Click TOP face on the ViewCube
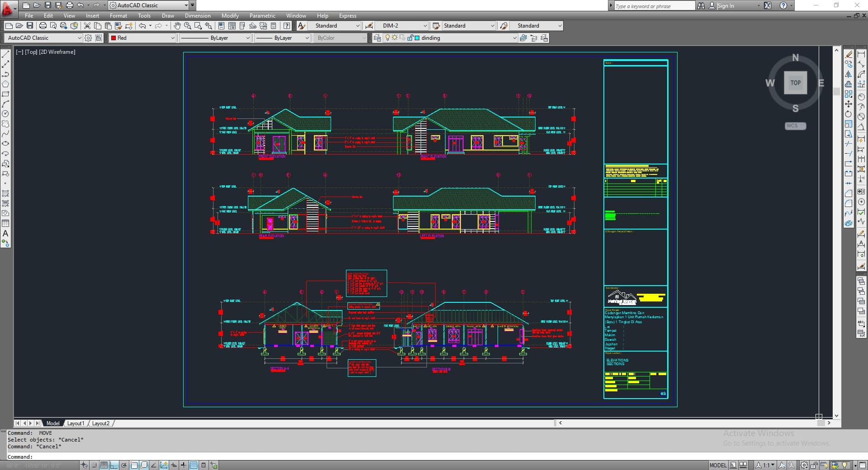The height and width of the screenshot is (470, 868). 795,83
